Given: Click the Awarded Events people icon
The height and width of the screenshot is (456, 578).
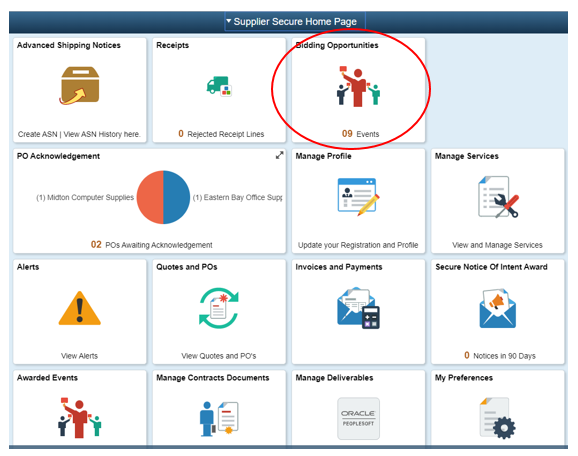Looking at the screenshot, I should (79, 417).
